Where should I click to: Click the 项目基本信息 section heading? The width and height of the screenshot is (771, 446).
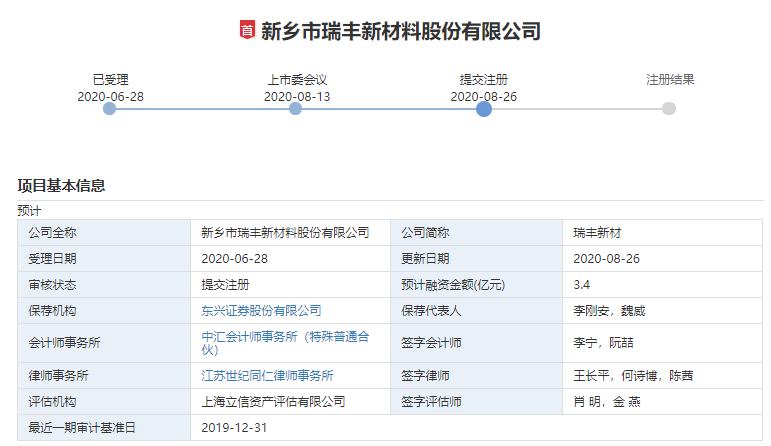[61, 185]
